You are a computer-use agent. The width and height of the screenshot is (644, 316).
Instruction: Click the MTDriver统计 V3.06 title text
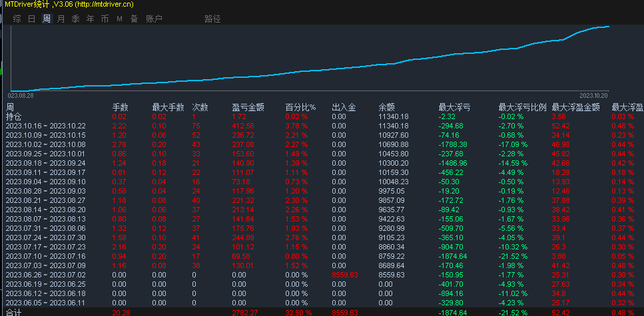click(x=69, y=4)
